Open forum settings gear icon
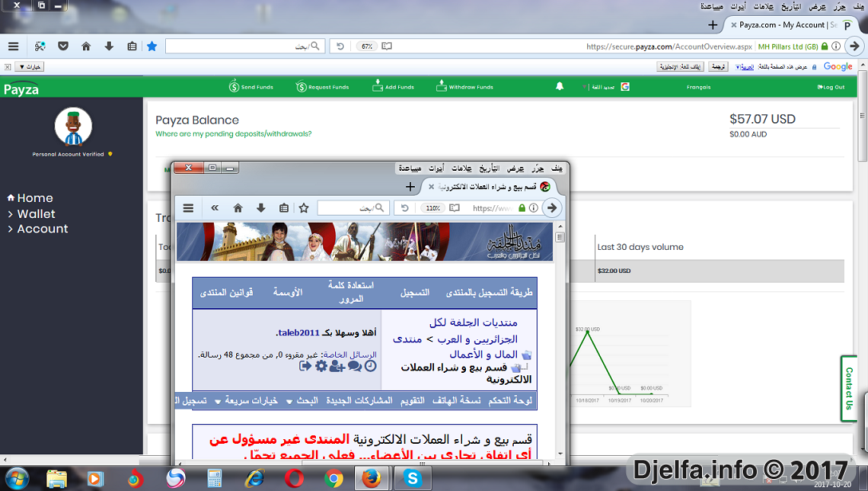This screenshot has width=868, height=491. coord(321,366)
